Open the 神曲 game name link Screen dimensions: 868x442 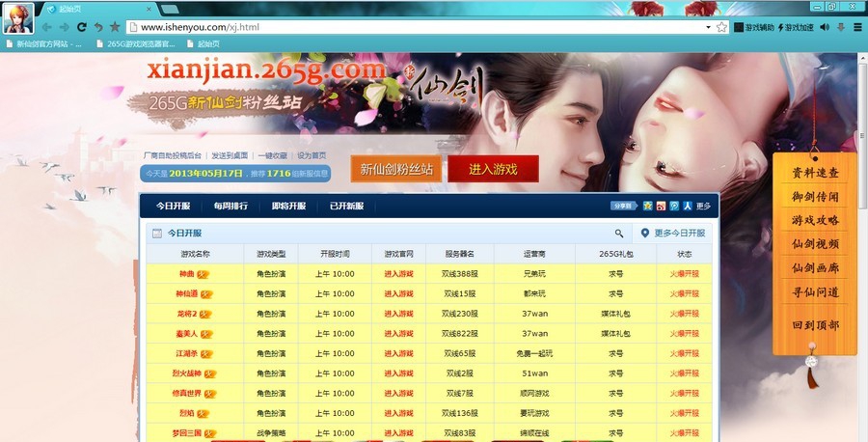186,274
